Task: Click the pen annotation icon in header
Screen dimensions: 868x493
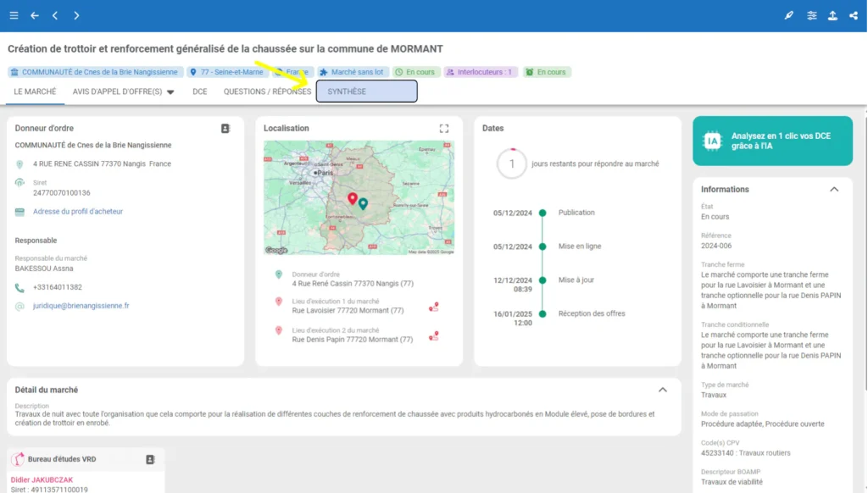Action: [789, 15]
